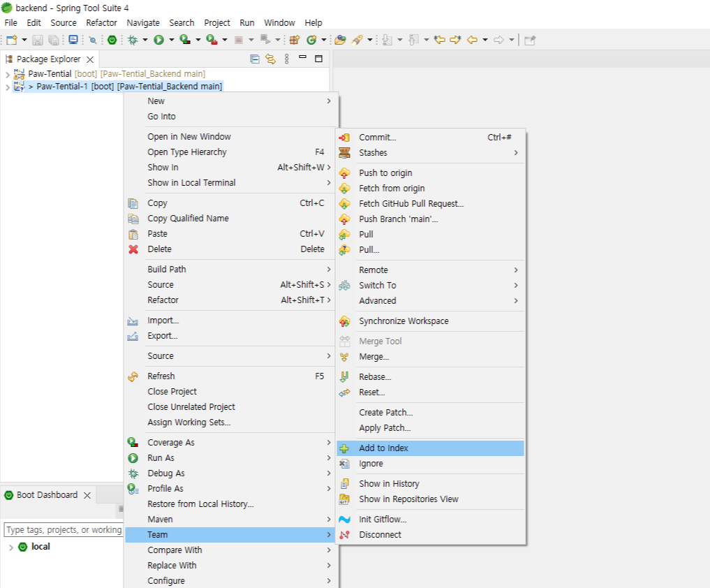Open the File menu
710x588 pixels.
pyautogui.click(x=11, y=22)
